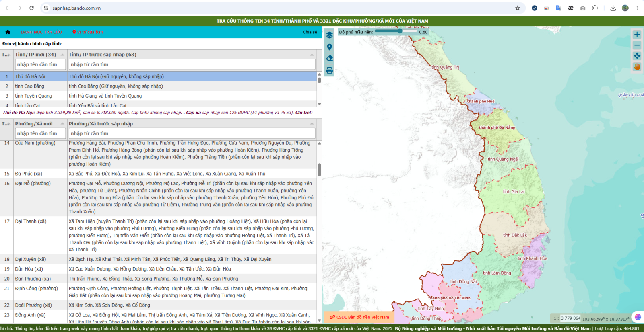Select tỉnh Cao Bằng row in table
Viewport: 644px width, 332px height.
coord(30,86)
